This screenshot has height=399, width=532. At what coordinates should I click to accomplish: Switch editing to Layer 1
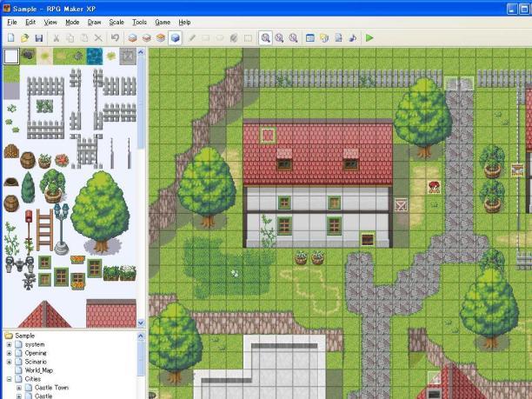click(x=132, y=38)
